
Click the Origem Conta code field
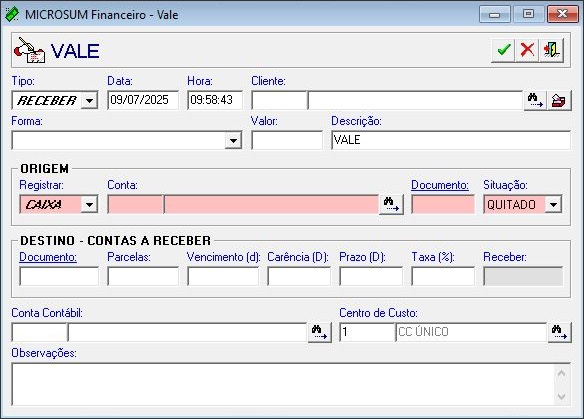click(x=136, y=204)
